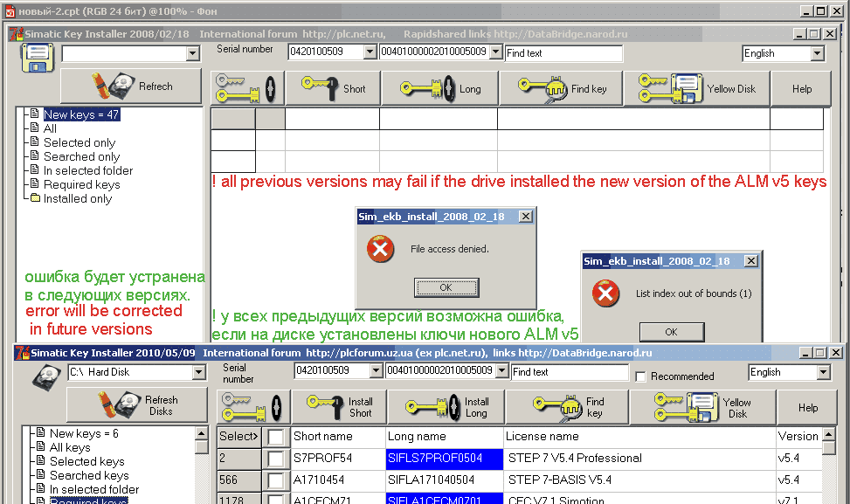Select All keys tree item
Image resolution: width=850 pixels, height=504 pixels.
point(70,447)
